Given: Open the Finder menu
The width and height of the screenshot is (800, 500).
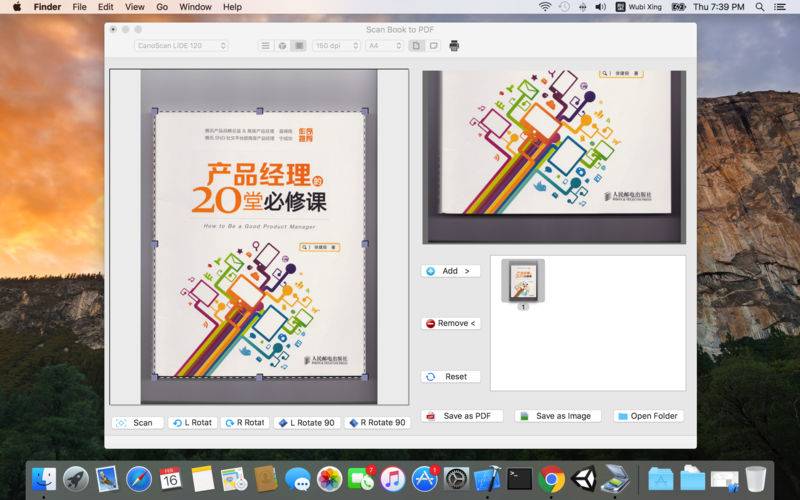Looking at the screenshot, I should (x=47, y=7).
